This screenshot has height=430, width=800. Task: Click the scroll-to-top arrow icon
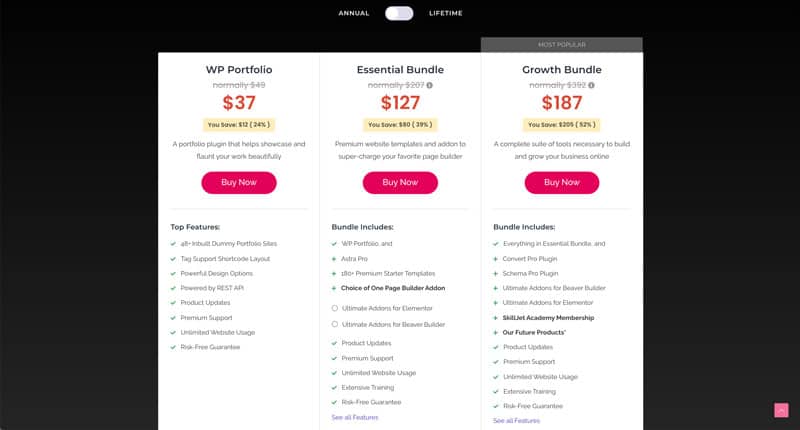pos(781,410)
